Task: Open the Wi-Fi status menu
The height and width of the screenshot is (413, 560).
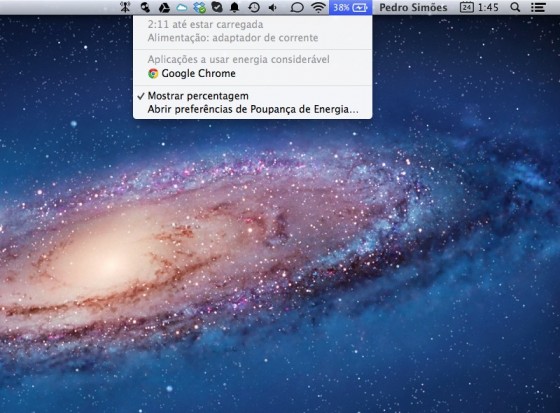Action: pos(318,7)
